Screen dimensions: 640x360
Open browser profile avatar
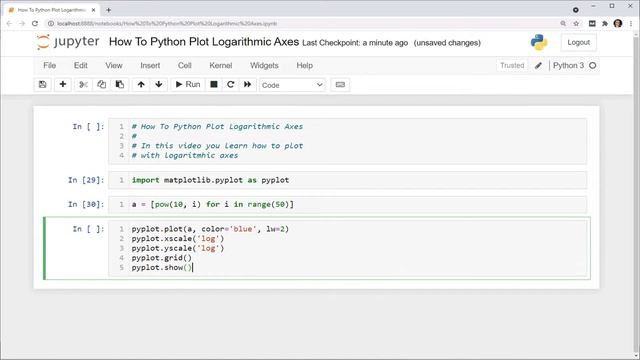pyautogui.click(x=618, y=24)
